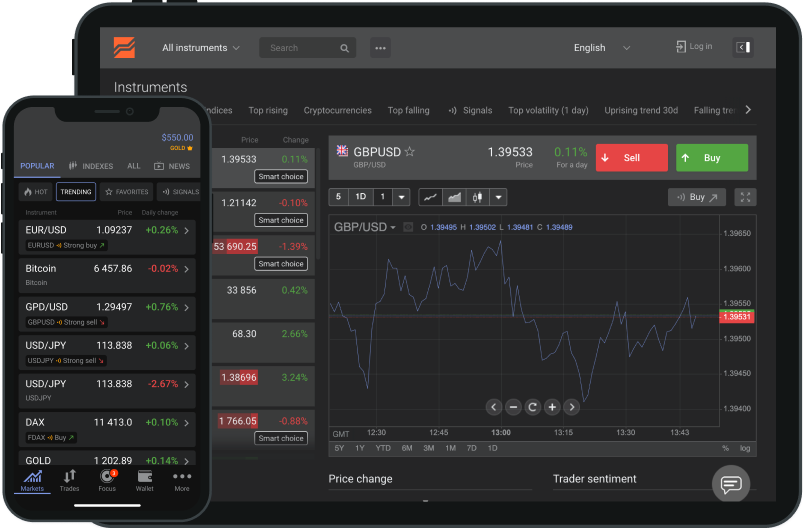
Task: Click the green Buy button
Action: point(712,158)
